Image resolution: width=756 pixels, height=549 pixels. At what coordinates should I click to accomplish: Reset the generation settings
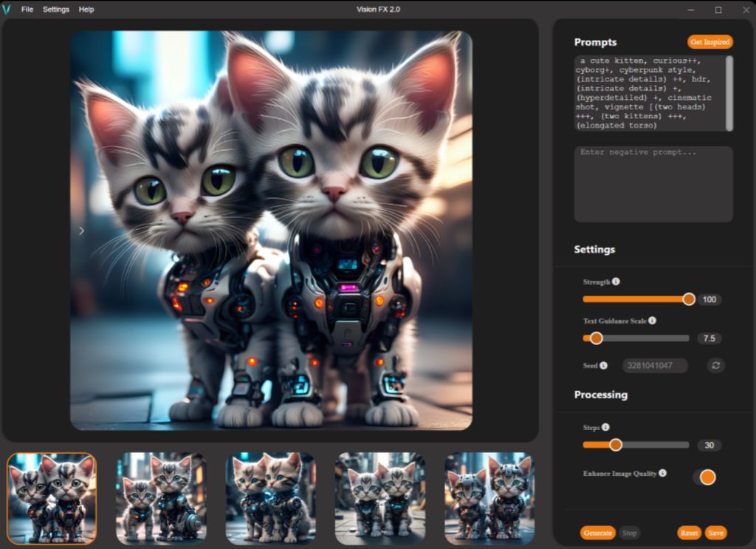pyautogui.click(x=689, y=532)
